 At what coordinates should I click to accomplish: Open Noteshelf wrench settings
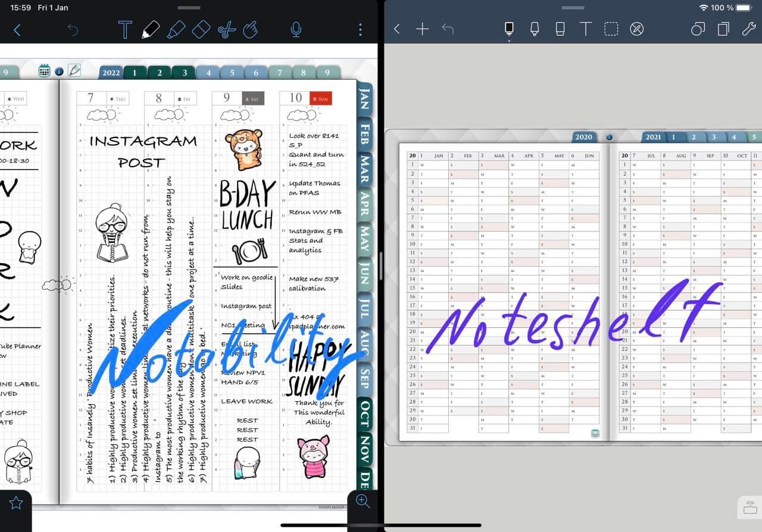pyautogui.click(x=749, y=29)
